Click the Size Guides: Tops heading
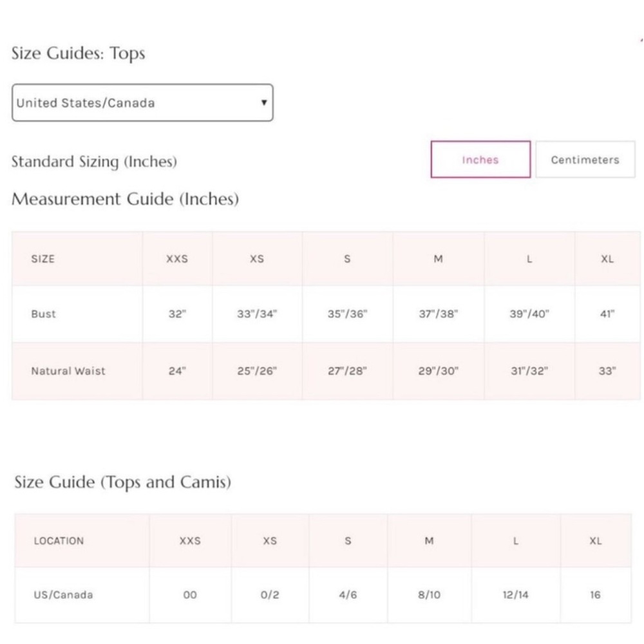The height and width of the screenshot is (644, 644). [78, 53]
